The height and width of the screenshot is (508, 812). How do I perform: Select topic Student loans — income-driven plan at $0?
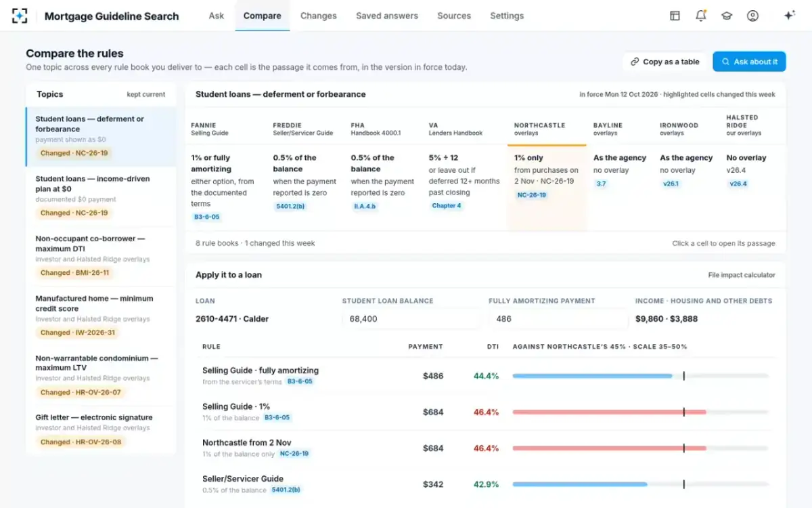(x=101, y=196)
